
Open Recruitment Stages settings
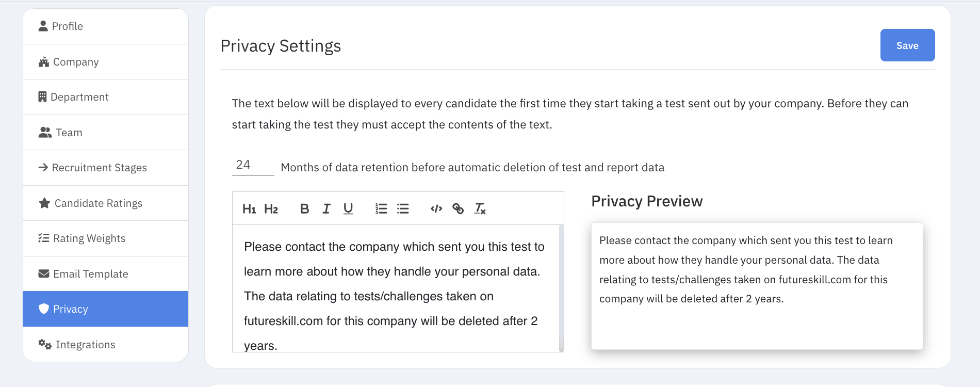coord(106,168)
